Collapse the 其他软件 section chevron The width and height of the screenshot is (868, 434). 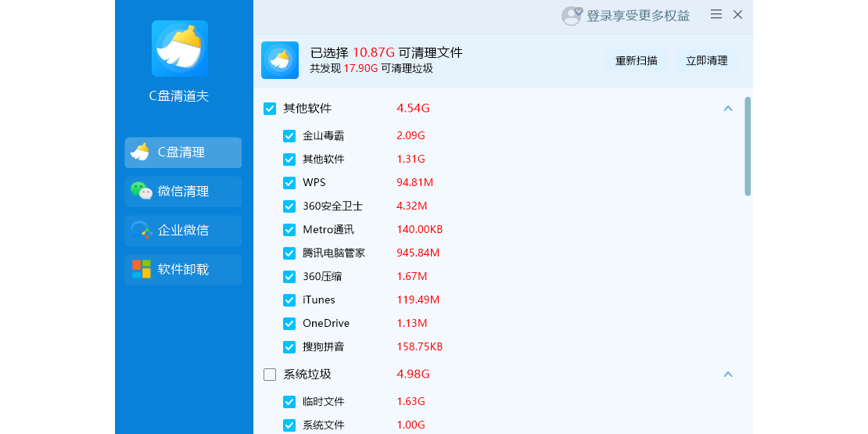[x=728, y=109]
